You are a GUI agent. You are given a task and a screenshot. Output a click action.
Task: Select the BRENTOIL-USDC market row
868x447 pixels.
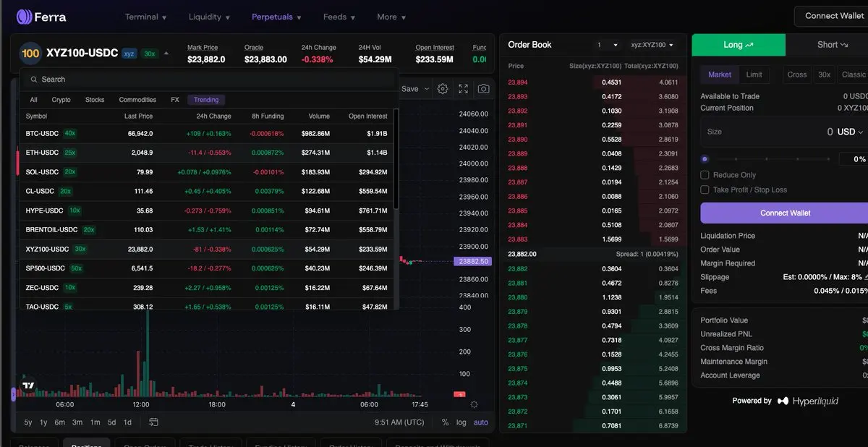[x=206, y=230]
